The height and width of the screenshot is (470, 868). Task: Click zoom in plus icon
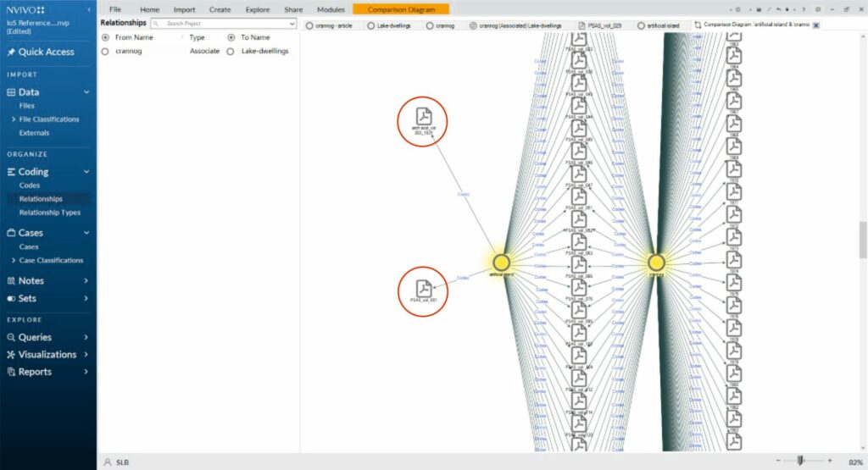(x=829, y=461)
